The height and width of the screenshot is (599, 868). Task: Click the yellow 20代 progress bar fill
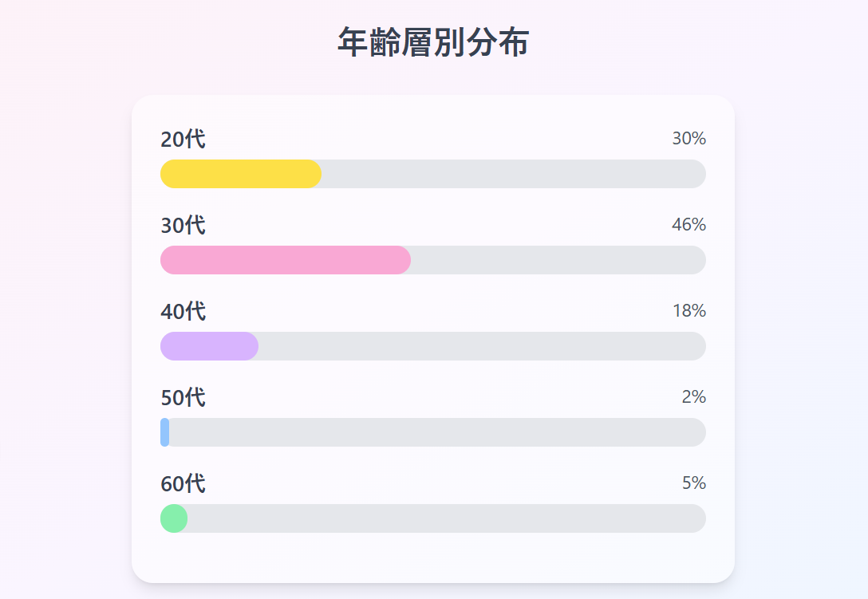(x=241, y=174)
